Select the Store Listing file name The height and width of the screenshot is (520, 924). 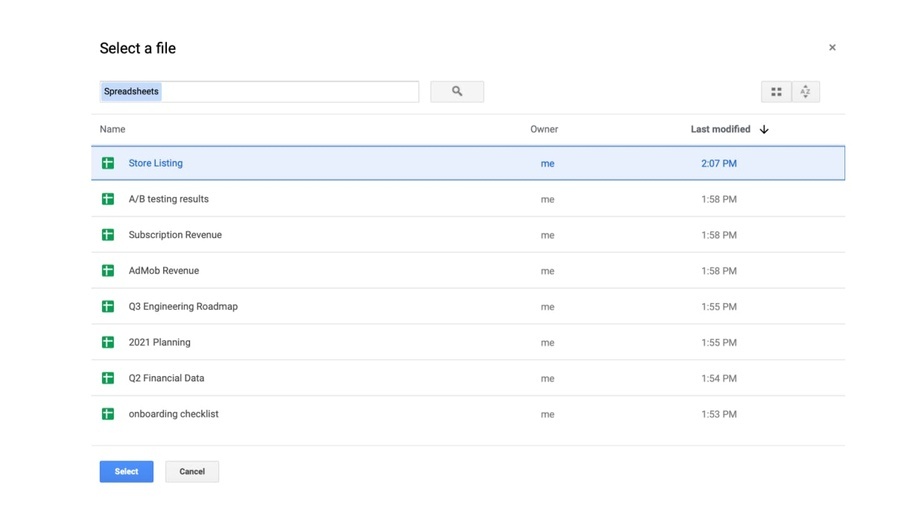156,163
